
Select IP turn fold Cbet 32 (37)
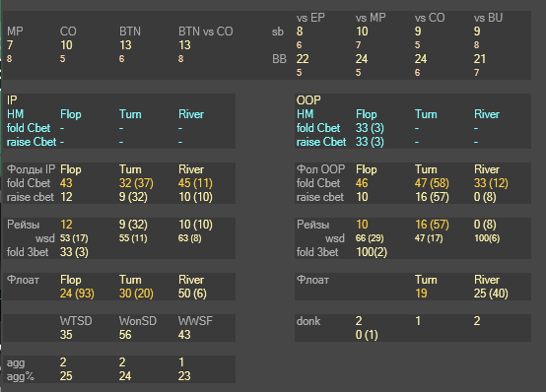[x=136, y=183]
